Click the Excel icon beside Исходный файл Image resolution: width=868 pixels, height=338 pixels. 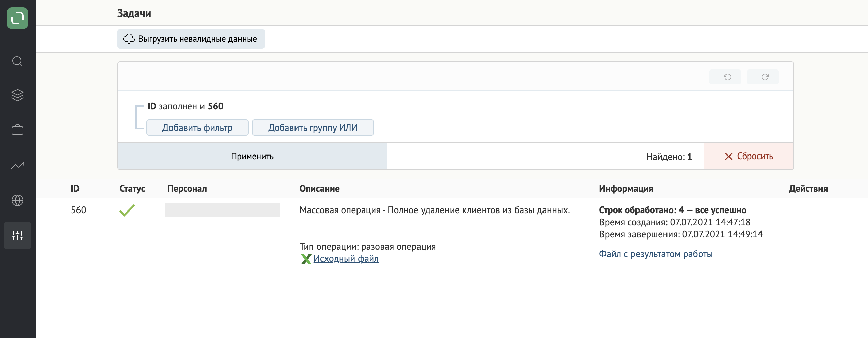pos(306,259)
